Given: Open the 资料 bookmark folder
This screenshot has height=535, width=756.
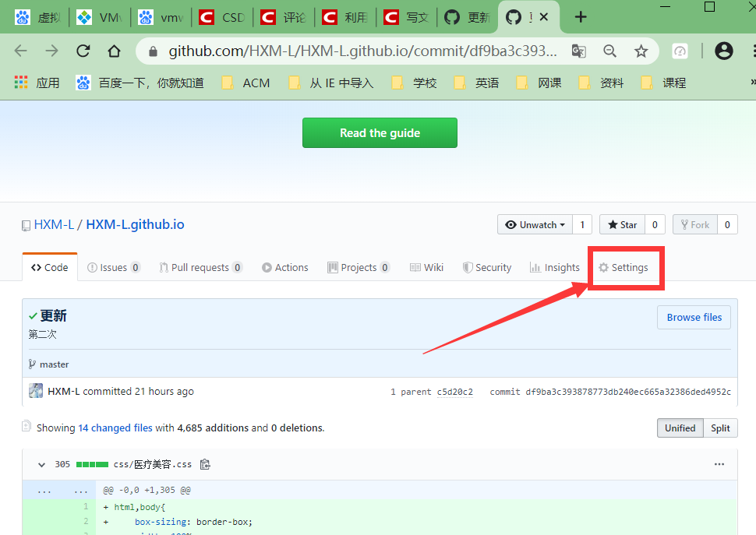Looking at the screenshot, I should [x=601, y=83].
